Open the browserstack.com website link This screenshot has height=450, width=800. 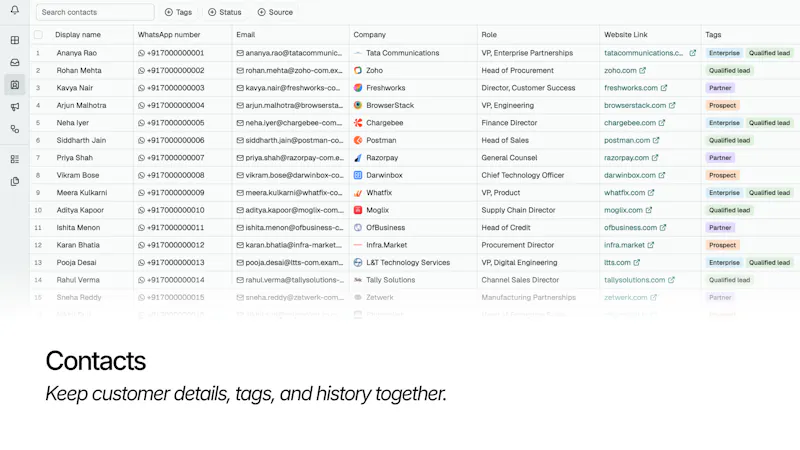635,106
